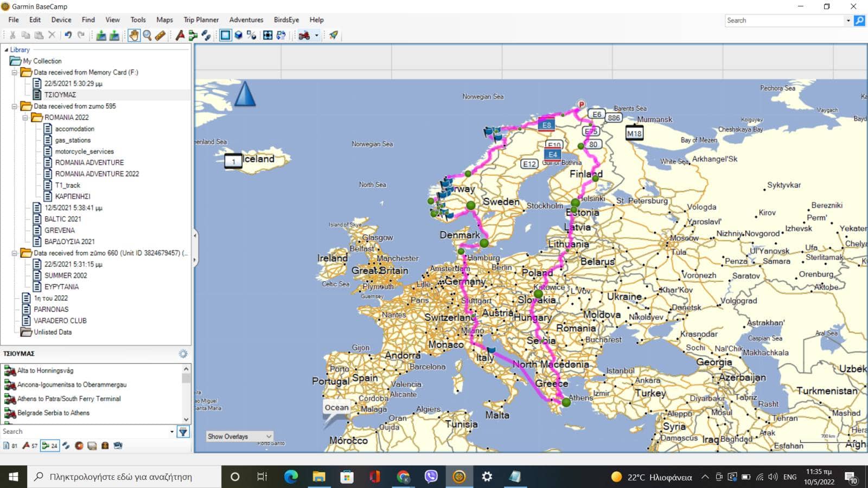Click the percent toolbar icon
This screenshot has height=488, width=868.
(252, 35)
